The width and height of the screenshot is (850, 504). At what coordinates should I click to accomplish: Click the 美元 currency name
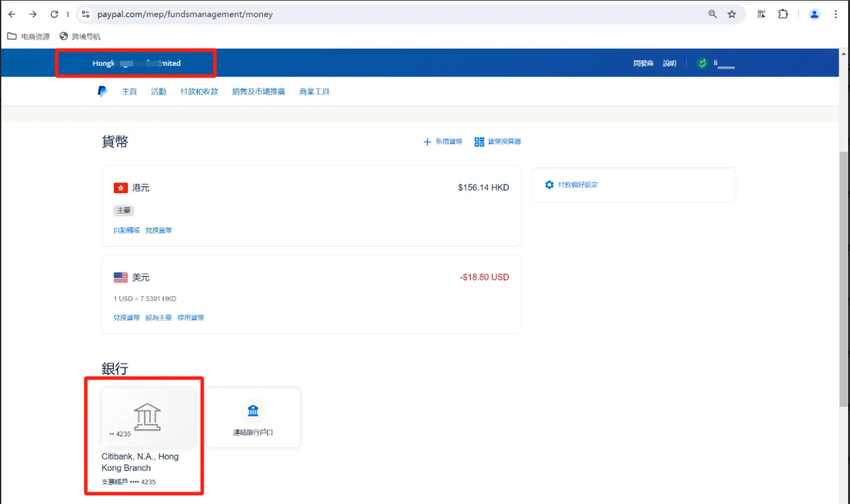pos(141,277)
